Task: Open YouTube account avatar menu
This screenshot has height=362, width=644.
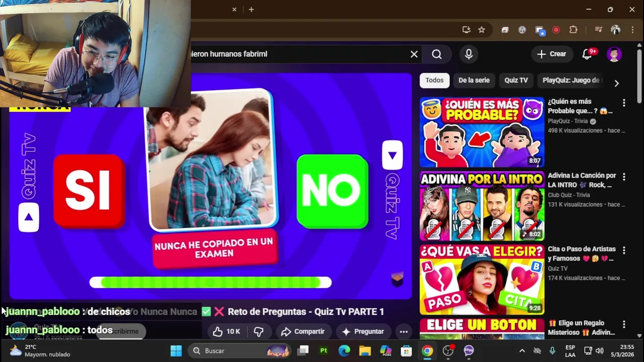Action: [614, 54]
